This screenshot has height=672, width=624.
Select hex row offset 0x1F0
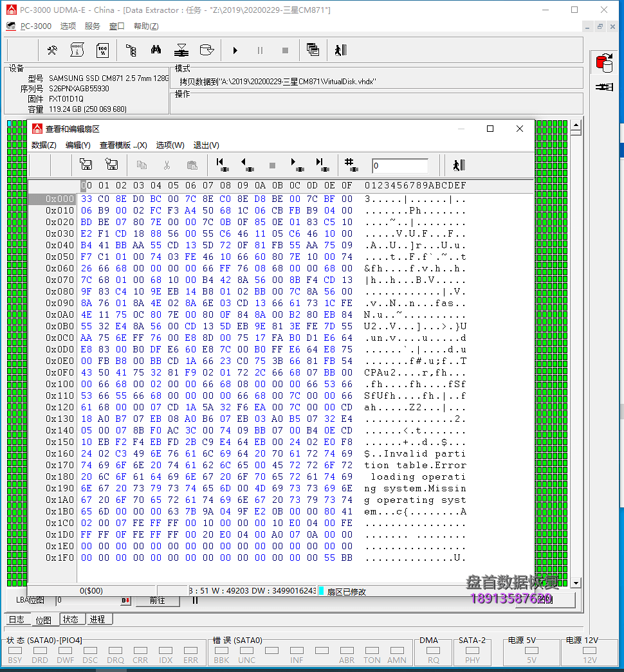pyautogui.click(x=60, y=558)
